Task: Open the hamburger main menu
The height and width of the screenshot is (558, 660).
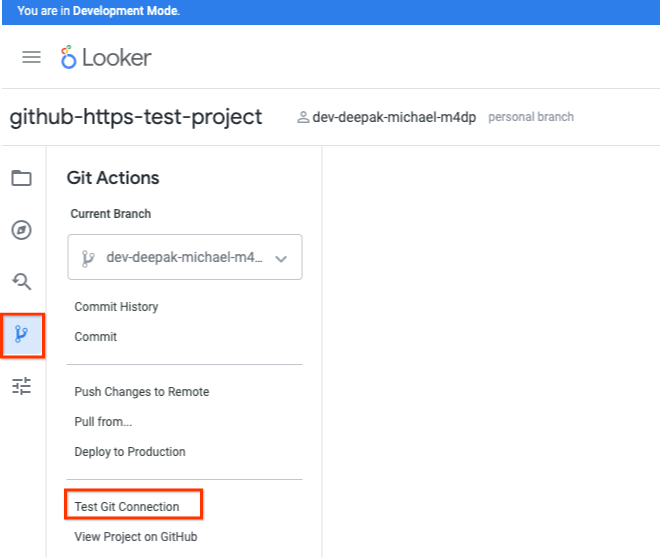Action: pyautogui.click(x=31, y=57)
